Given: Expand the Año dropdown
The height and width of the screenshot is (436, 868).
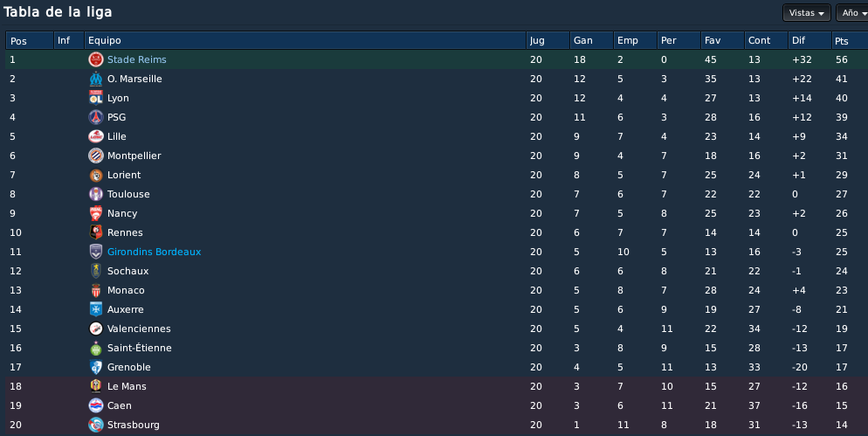Looking at the screenshot, I should 852,13.
